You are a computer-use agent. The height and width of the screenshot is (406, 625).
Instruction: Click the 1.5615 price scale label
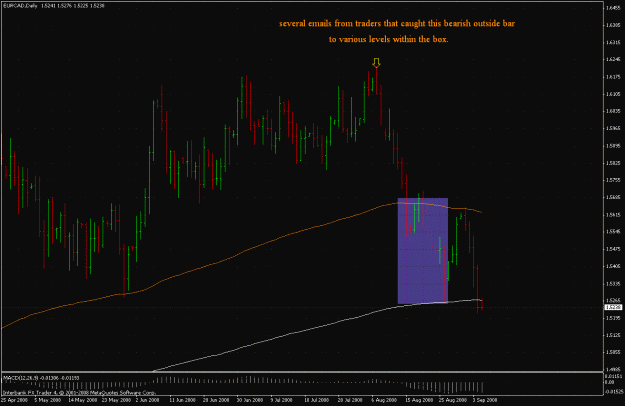pyautogui.click(x=613, y=215)
